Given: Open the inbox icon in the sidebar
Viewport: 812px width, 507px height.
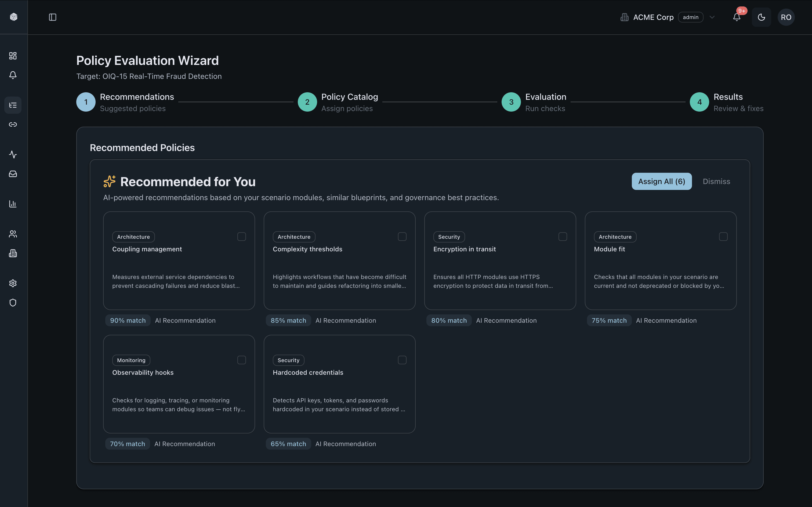Looking at the screenshot, I should click(13, 174).
